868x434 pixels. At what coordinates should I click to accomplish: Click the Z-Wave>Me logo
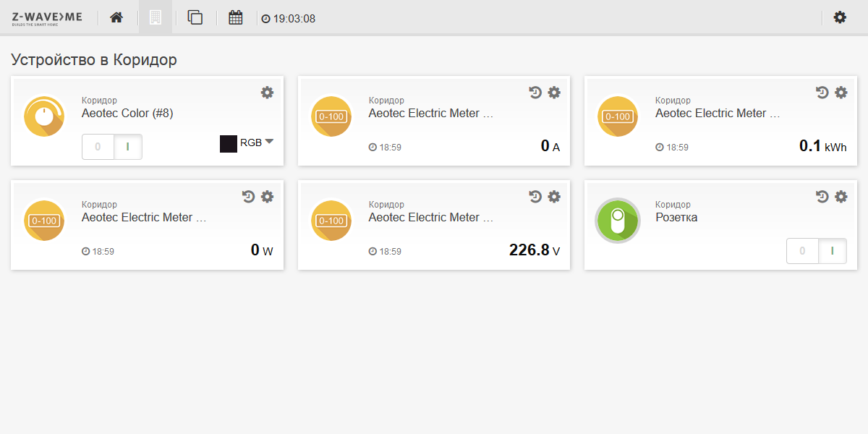pyautogui.click(x=47, y=18)
